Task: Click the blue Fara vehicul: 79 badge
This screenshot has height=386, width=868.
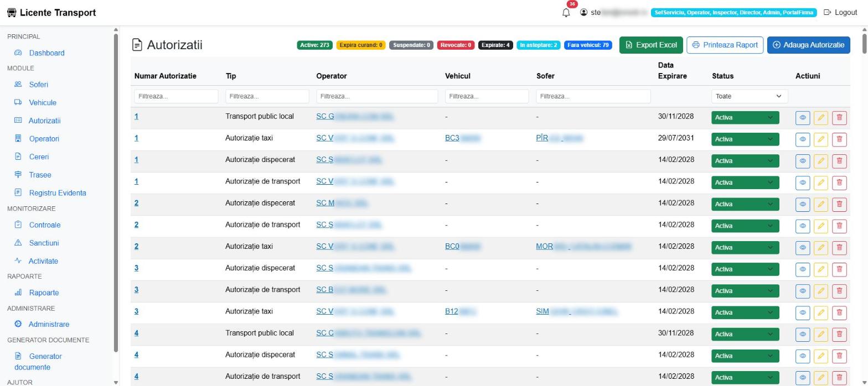Action: (588, 45)
